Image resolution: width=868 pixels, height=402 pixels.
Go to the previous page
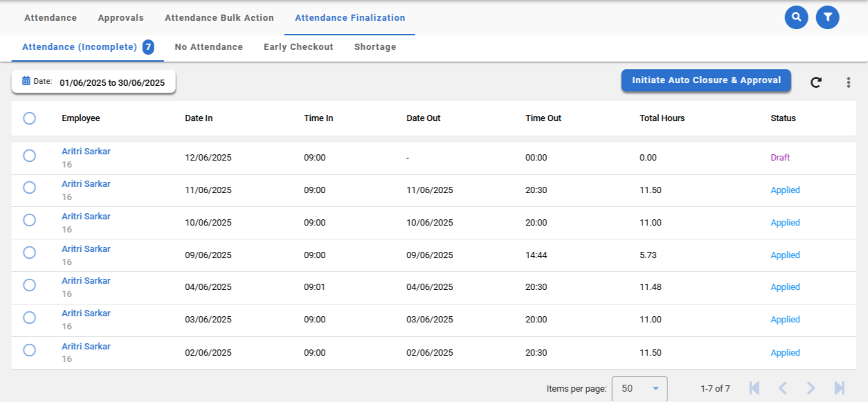783,388
